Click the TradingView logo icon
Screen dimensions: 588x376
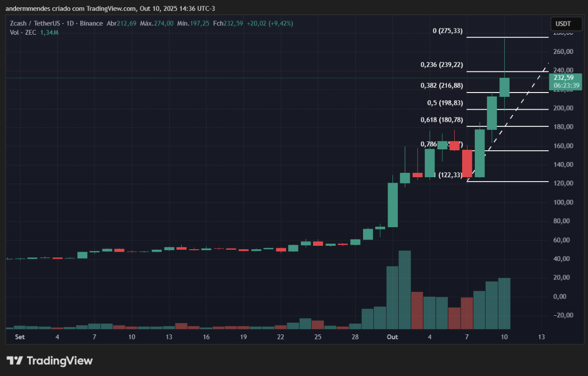click(x=14, y=361)
